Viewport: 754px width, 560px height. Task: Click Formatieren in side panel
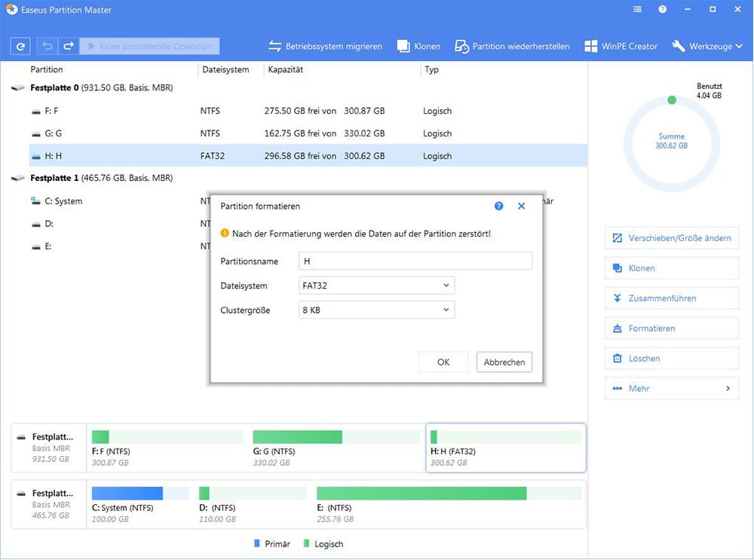click(672, 329)
